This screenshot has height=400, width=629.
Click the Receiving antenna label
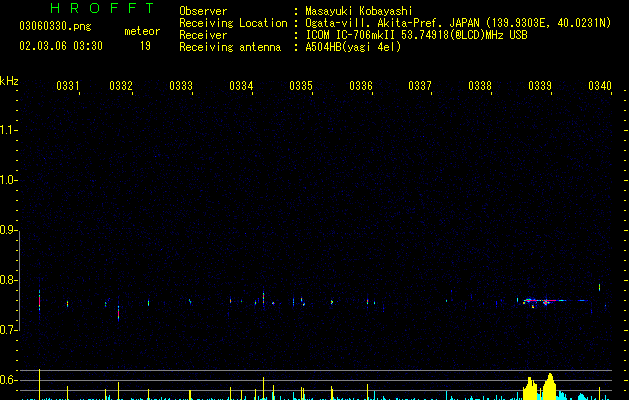(230, 47)
